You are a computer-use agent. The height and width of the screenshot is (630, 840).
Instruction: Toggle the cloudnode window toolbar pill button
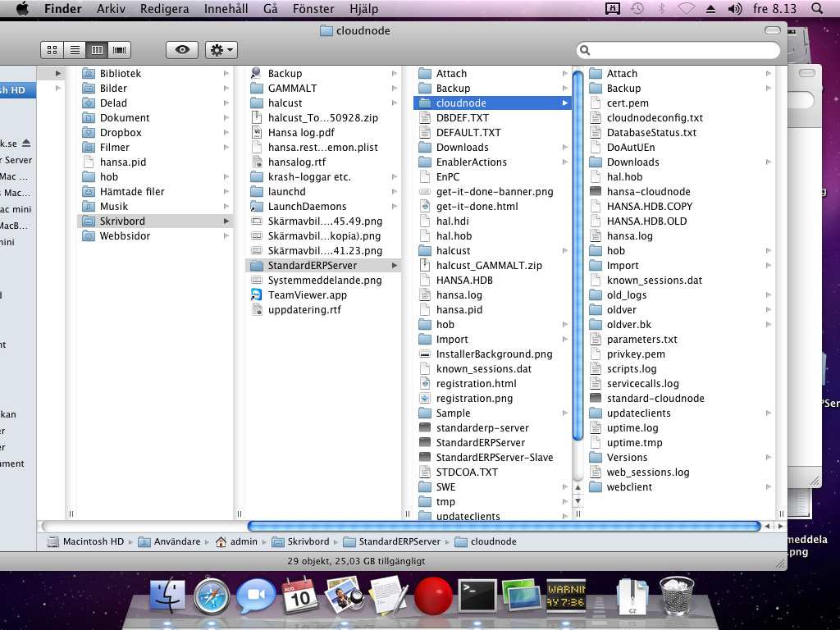772,30
